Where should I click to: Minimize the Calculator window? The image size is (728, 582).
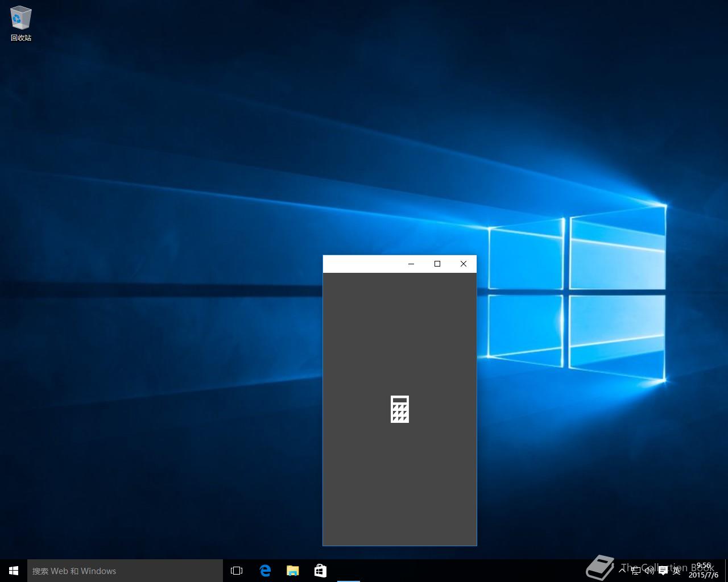[x=411, y=264]
